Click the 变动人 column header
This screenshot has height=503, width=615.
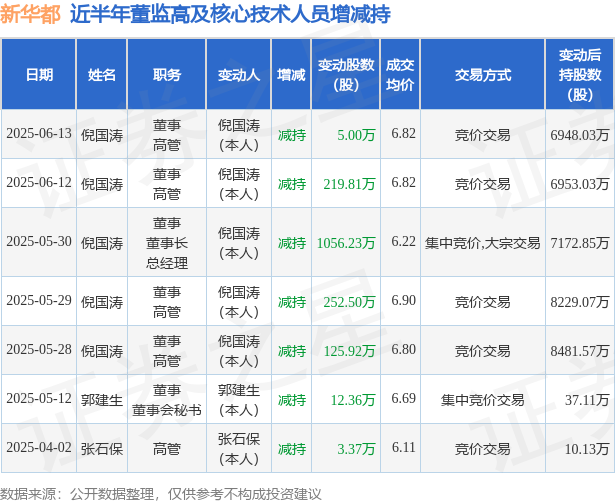[239, 75]
